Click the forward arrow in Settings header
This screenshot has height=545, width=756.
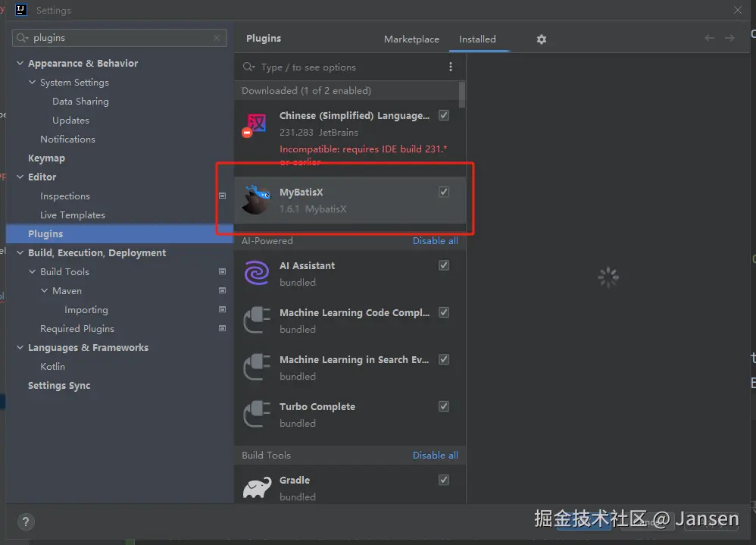point(730,38)
